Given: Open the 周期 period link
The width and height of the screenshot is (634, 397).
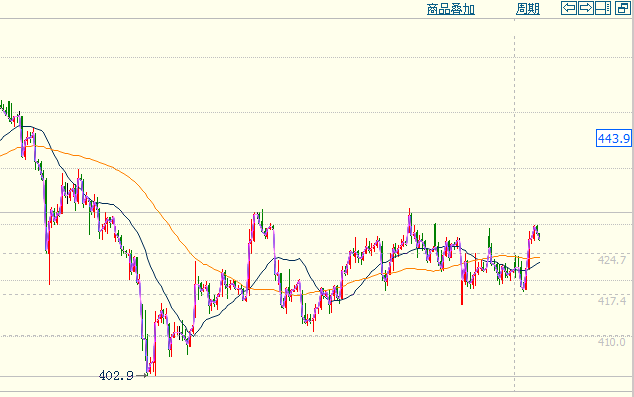Looking at the screenshot, I should pyautogui.click(x=528, y=9).
